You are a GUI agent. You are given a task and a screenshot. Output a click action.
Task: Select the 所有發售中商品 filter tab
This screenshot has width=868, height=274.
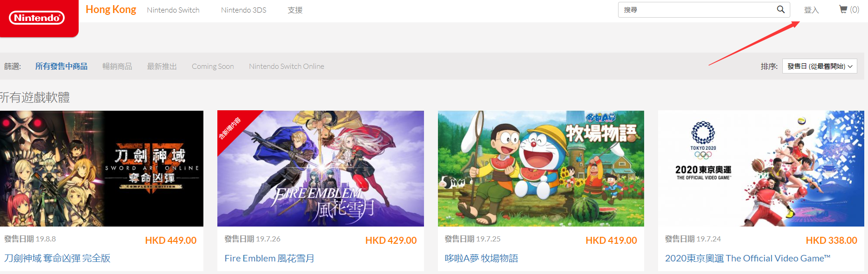click(61, 66)
